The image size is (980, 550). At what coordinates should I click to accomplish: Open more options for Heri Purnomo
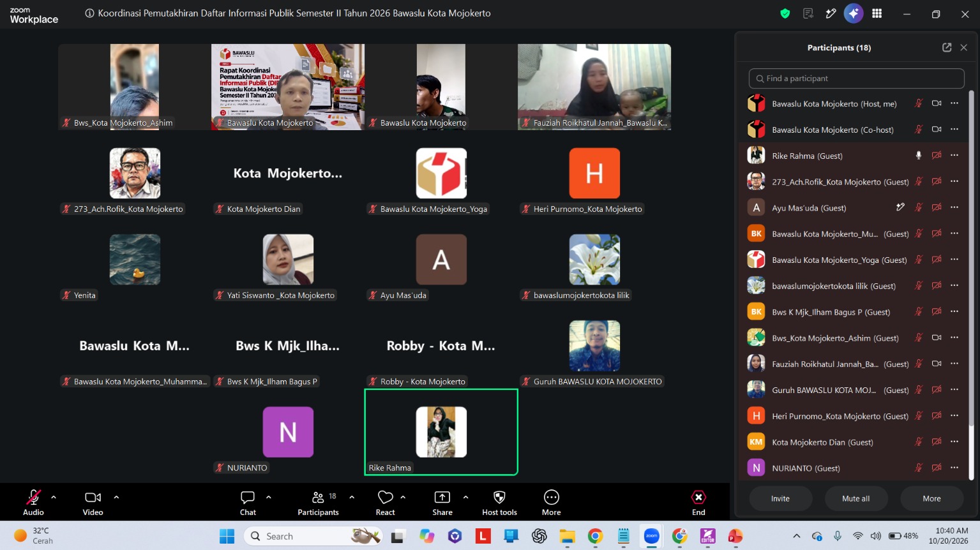coord(954,415)
